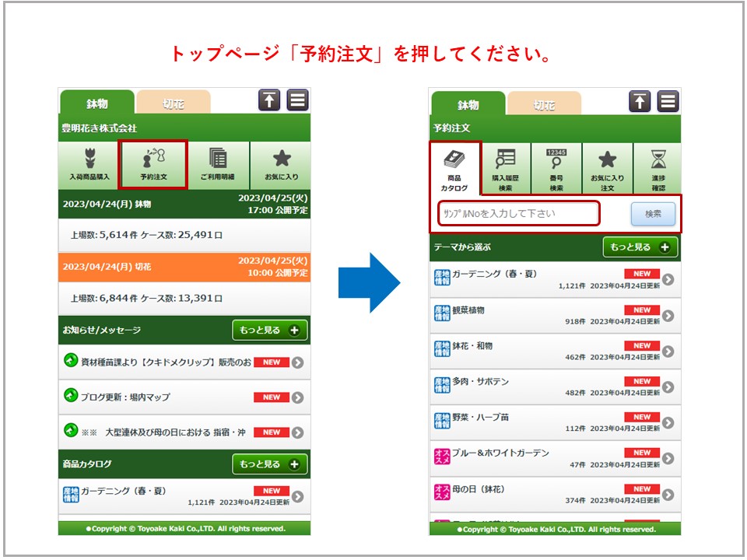Open 母の日（鉢花） theme entry

[479, 489]
